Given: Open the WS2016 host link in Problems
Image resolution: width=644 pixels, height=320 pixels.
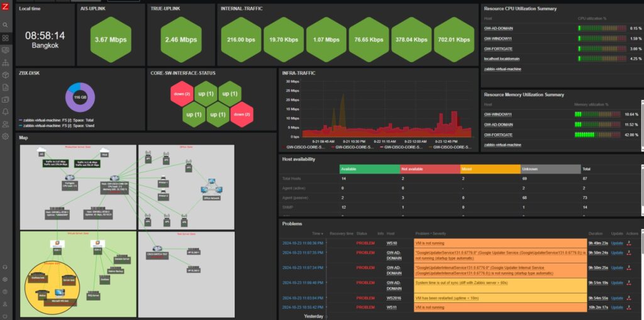Looking at the screenshot, I should click(x=394, y=298).
